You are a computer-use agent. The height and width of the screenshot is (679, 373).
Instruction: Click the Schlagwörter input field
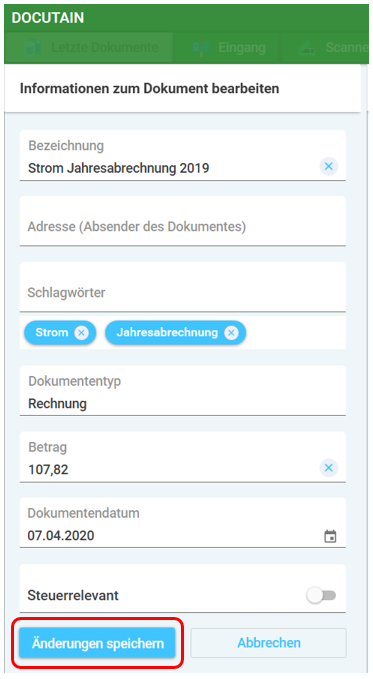(182, 287)
